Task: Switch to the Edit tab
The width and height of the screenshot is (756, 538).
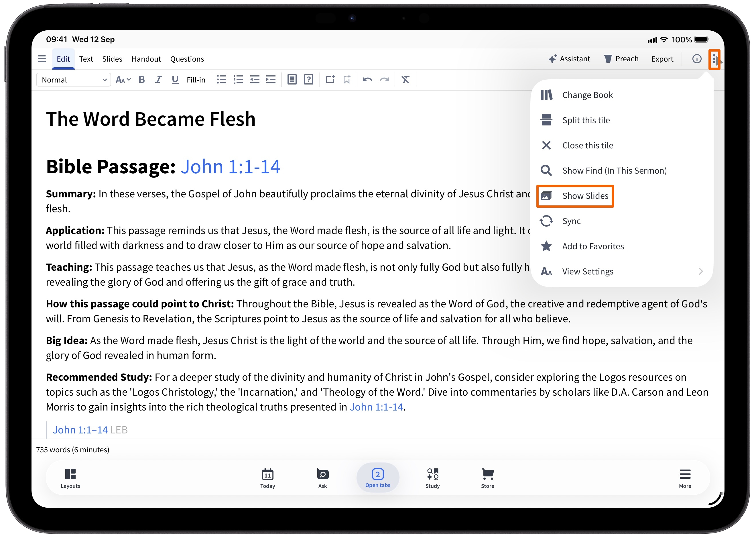Action: [x=63, y=59]
